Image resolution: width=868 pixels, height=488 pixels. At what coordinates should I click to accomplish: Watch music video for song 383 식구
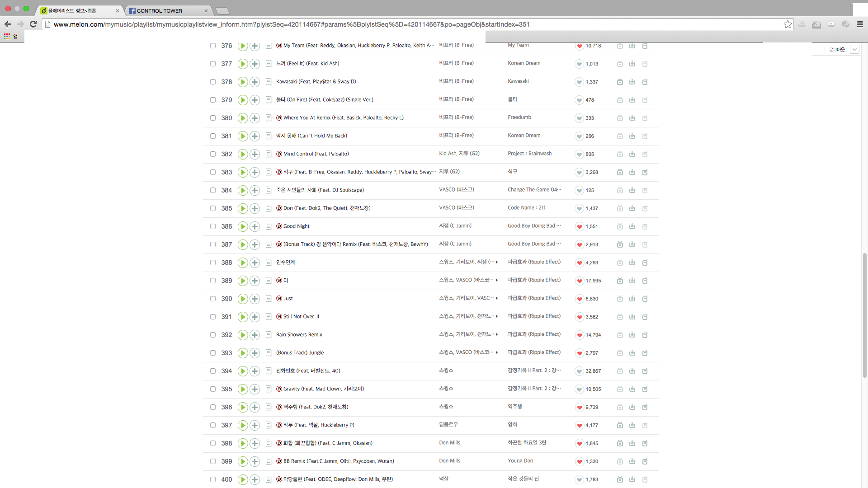coord(620,172)
